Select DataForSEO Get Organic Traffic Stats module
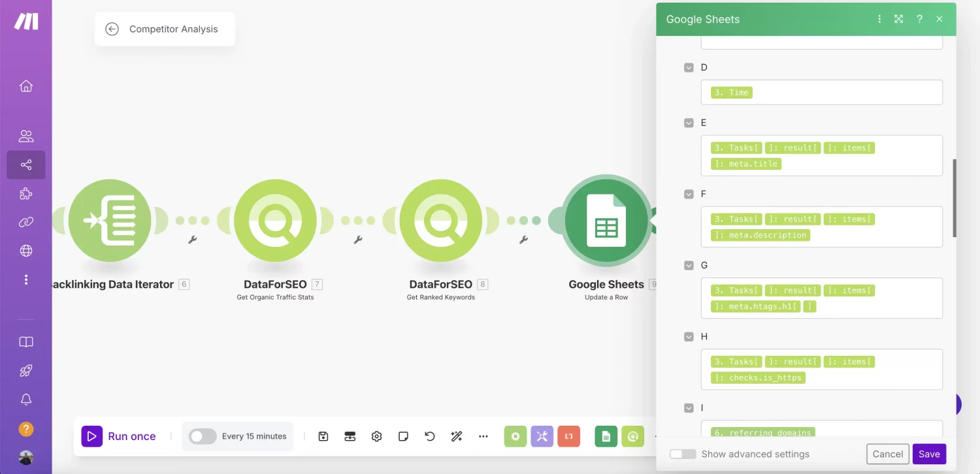The width and height of the screenshot is (980, 474). point(275,221)
